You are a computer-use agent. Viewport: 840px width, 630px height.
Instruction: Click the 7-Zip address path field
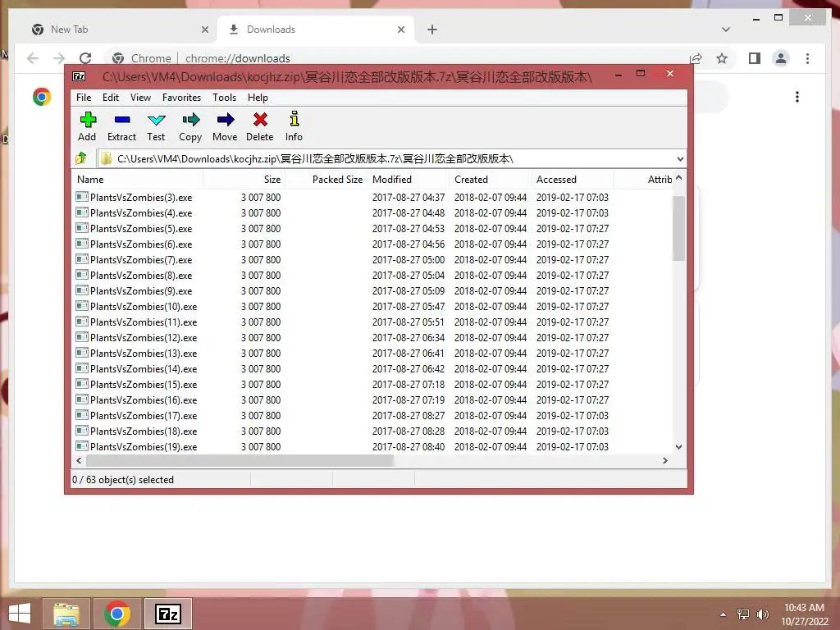pos(391,158)
